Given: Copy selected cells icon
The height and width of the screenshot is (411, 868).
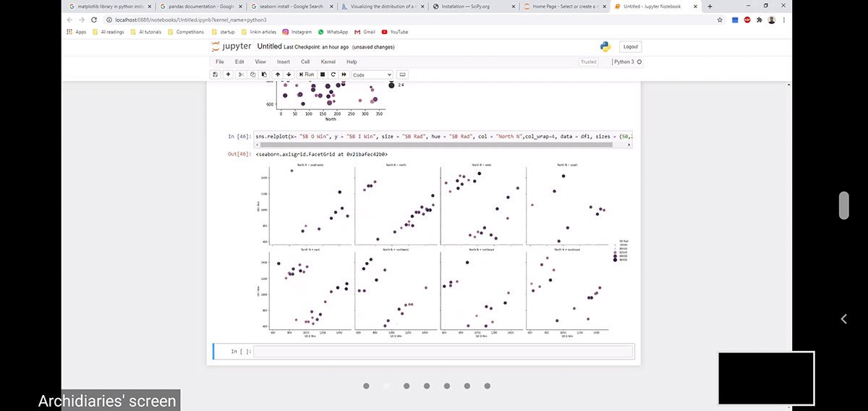Looking at the screenshot, I should point(252,75).
